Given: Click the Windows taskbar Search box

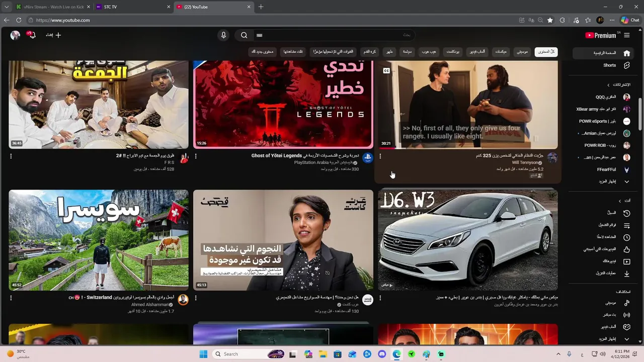Looking at the screenshot, I should (248, 354).
